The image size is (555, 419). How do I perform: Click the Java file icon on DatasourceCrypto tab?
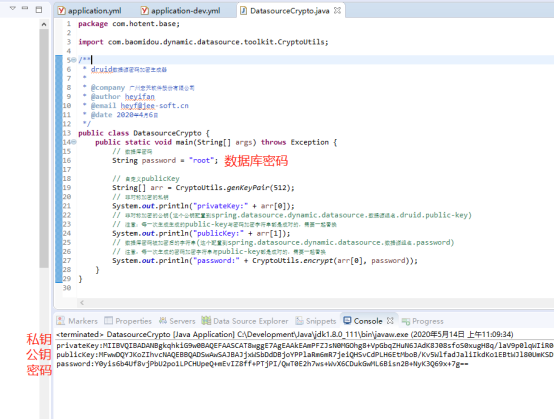coord(244,11)
